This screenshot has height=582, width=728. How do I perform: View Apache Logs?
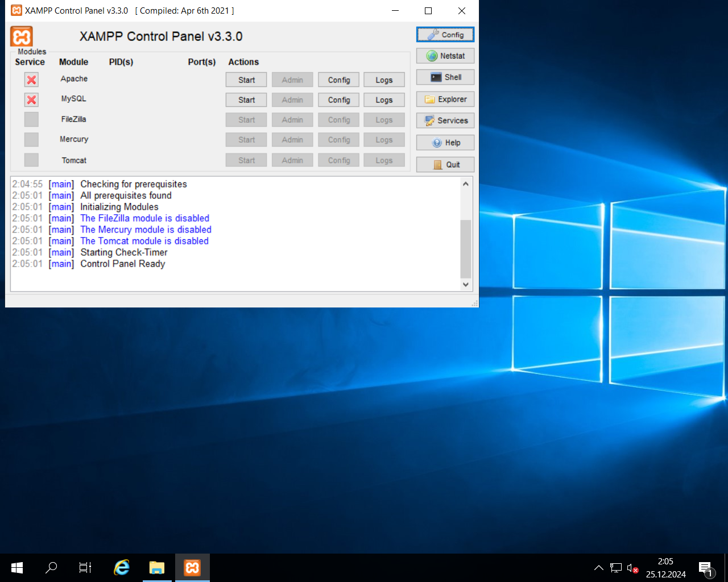coord(384,80)
